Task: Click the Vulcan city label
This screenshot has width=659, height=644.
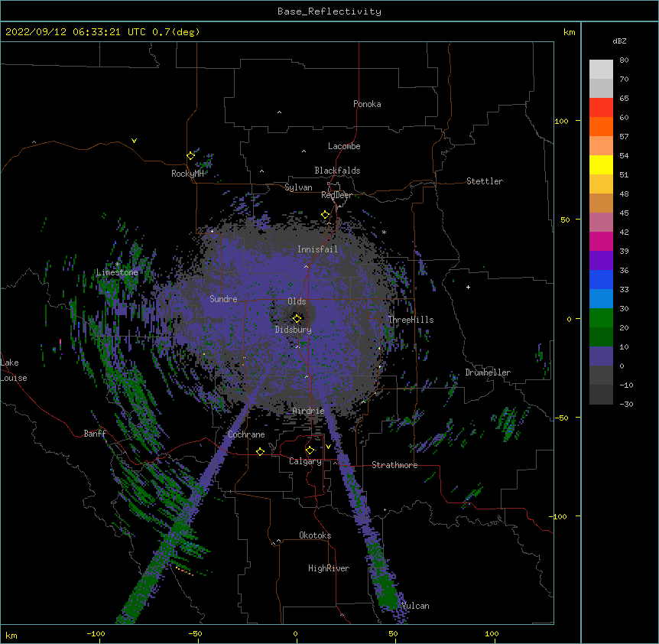Action: (416, 606)
